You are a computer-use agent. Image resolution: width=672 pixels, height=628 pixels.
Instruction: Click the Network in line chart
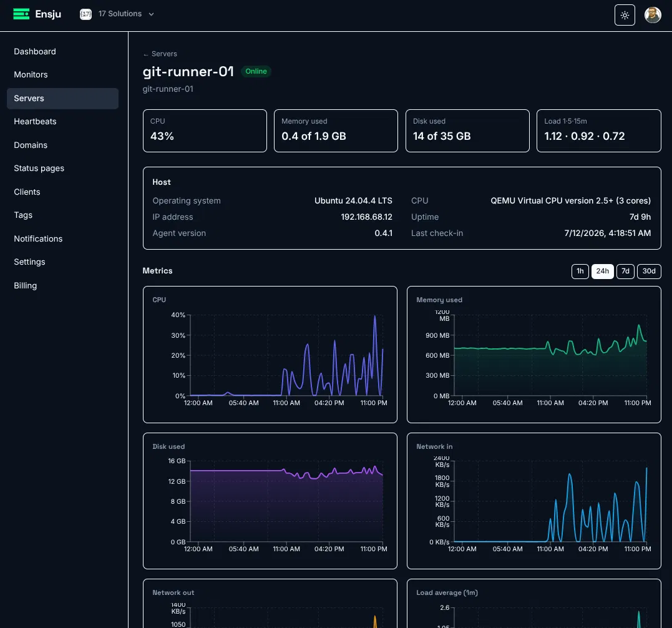(x=550, y=501)
